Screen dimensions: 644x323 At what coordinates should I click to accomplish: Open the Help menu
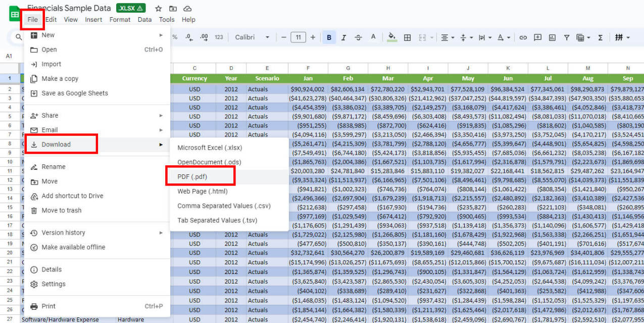[x=188, y=20]
